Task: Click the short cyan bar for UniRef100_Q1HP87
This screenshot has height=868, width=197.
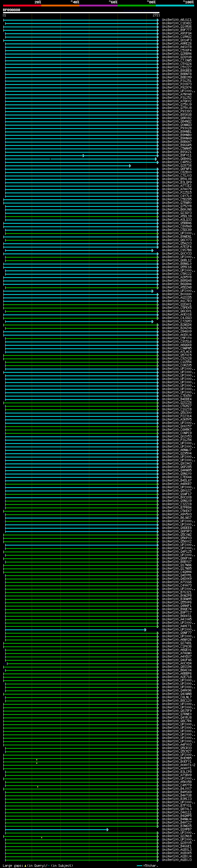Action: tap(57, 829)
